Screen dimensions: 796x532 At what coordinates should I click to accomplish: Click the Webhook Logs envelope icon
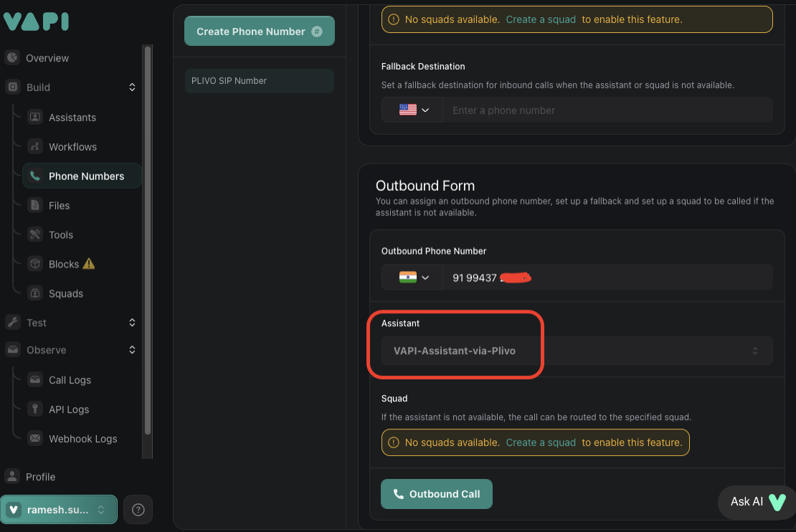[x=35, y=439]
